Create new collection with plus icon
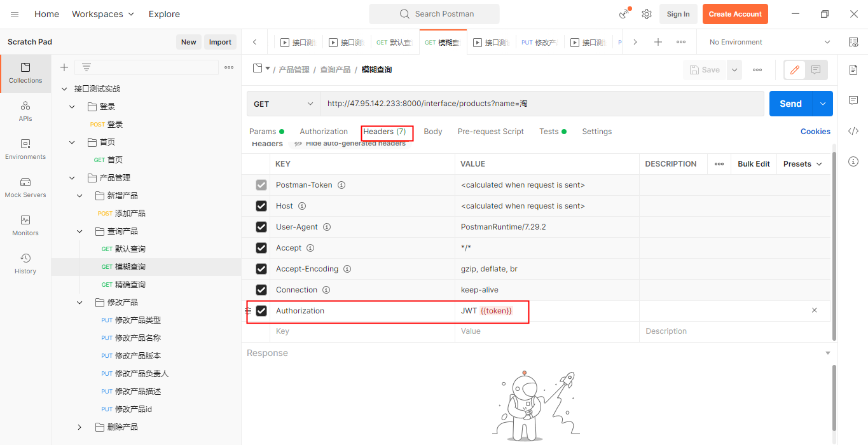The image size is (868, 445). (x=64, y=67)
